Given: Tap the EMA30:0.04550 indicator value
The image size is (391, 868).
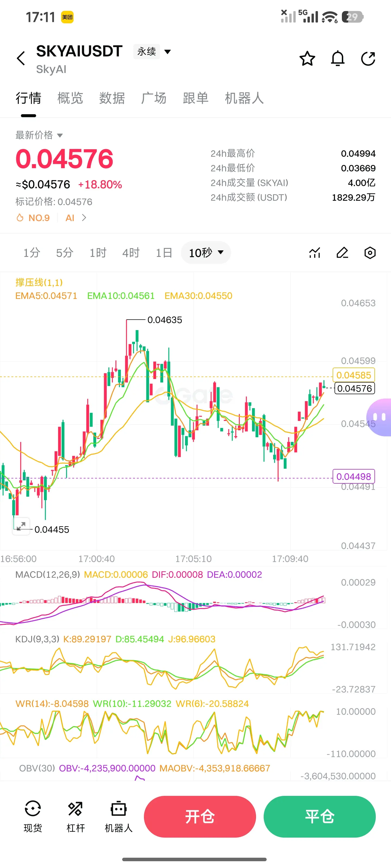Looking at the screenshot, I should [198, 296].
